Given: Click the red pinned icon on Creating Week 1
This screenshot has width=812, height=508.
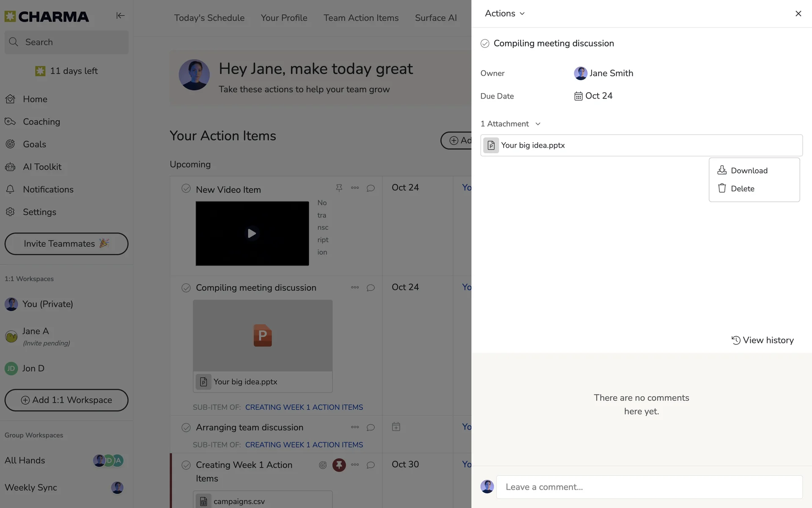Looking at the screenshot, I should 339,465.
